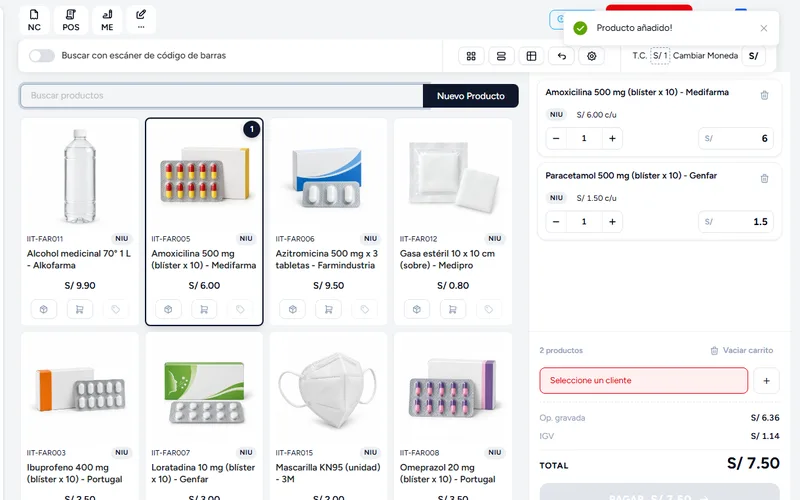
Task: Open the S/ currency selector
Action: [x=753, y=56]
